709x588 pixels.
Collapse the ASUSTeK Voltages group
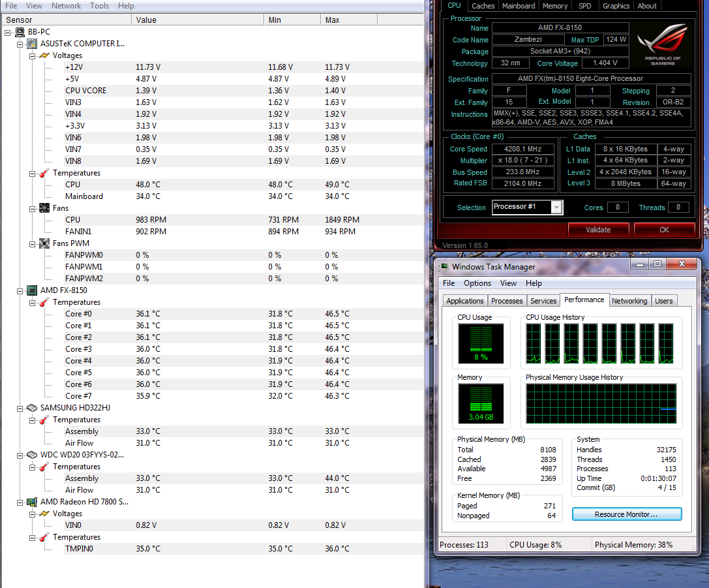pos(32,56)
